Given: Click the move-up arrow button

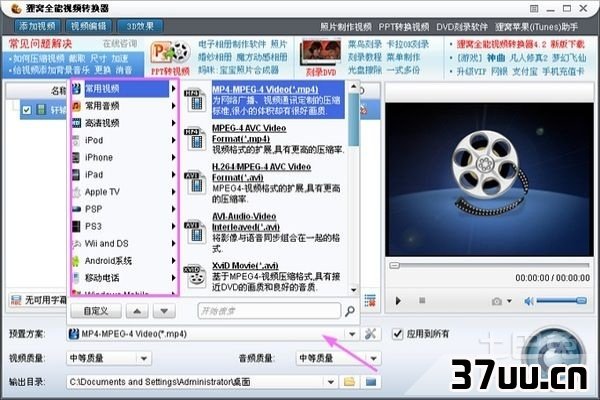Looking at the screenshot, I should tap(137, 311).
